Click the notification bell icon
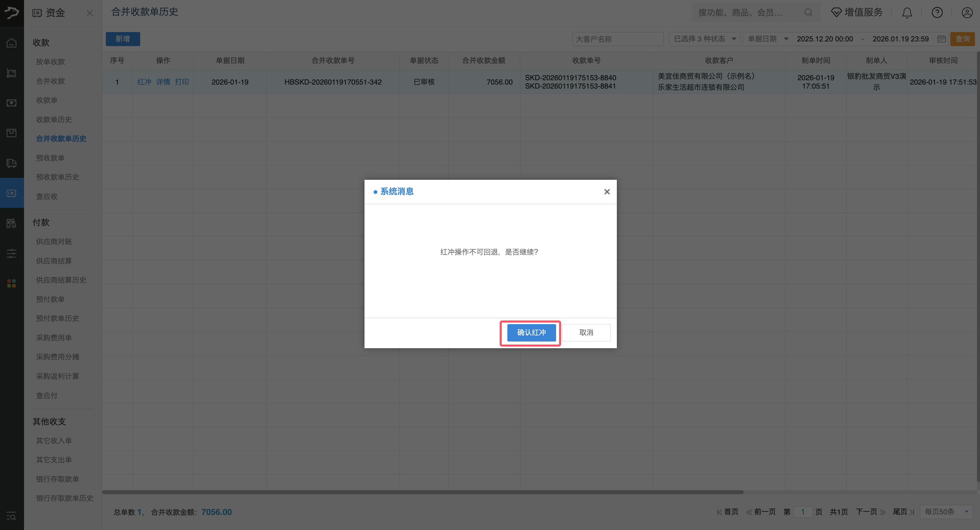The height and width of the screenshot is (530, 980). pyautogui.click(x=907, y=13)
